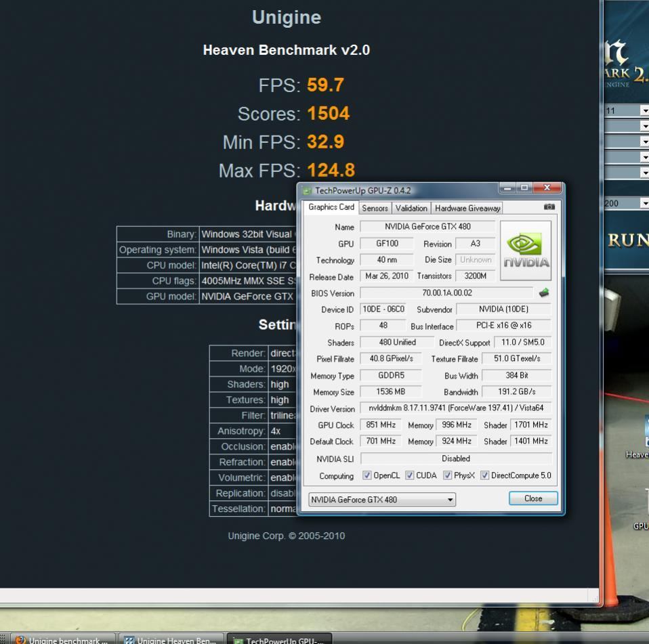Click the GPU-Z screenshot camera icon
Viewport: 649px width, 644px height.
[549, 207]
